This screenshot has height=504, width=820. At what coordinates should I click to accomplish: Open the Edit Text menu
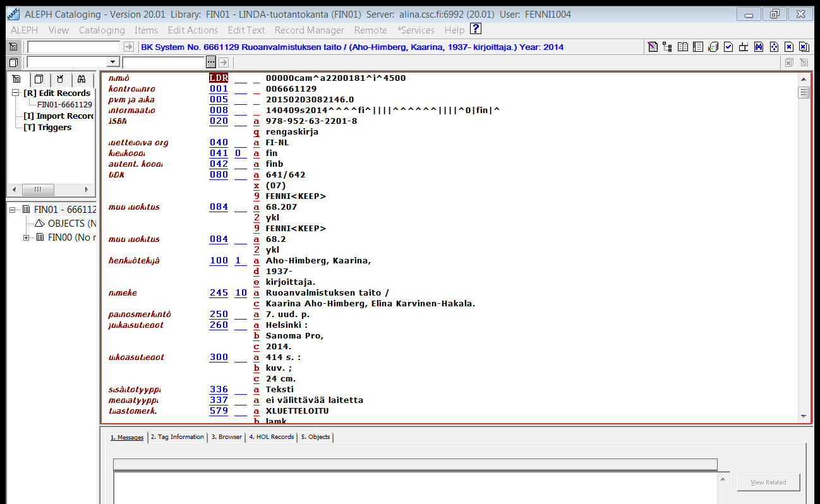(246, 30)
